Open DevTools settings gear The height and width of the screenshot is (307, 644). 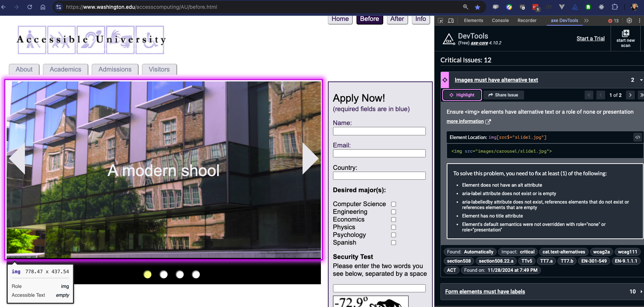click(629, 21)
